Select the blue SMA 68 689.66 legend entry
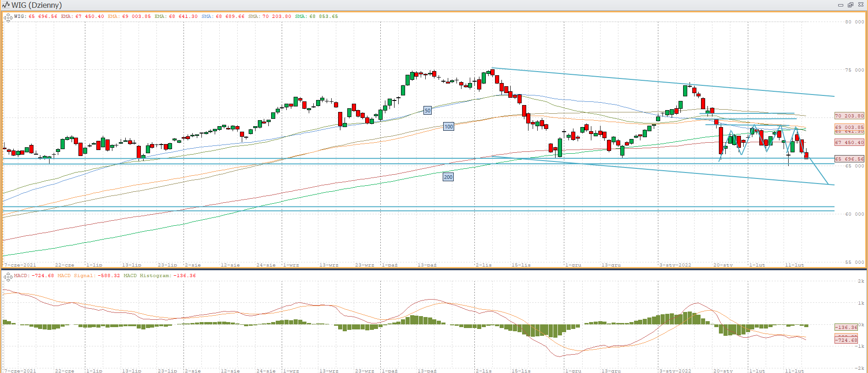The width and height of the screenshot is (868, 373). click(x=223, y=17)
